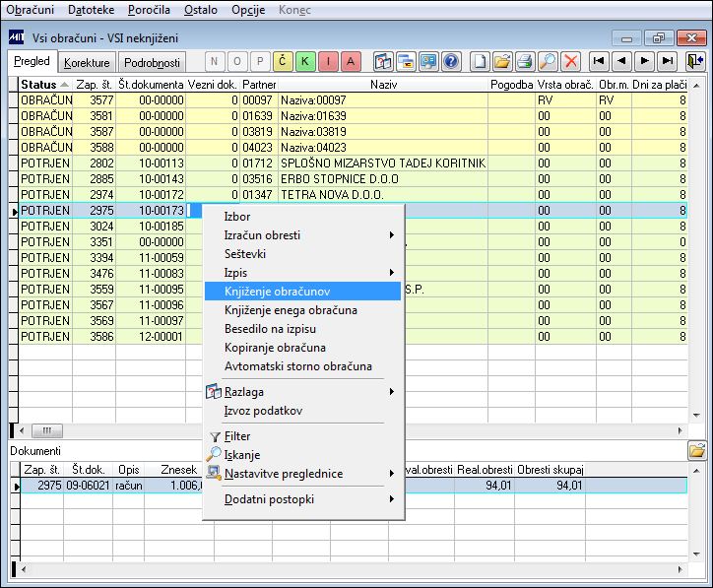Switch to the Podrobnosti tab
The image size is (713, 588).
click(152, 63)
